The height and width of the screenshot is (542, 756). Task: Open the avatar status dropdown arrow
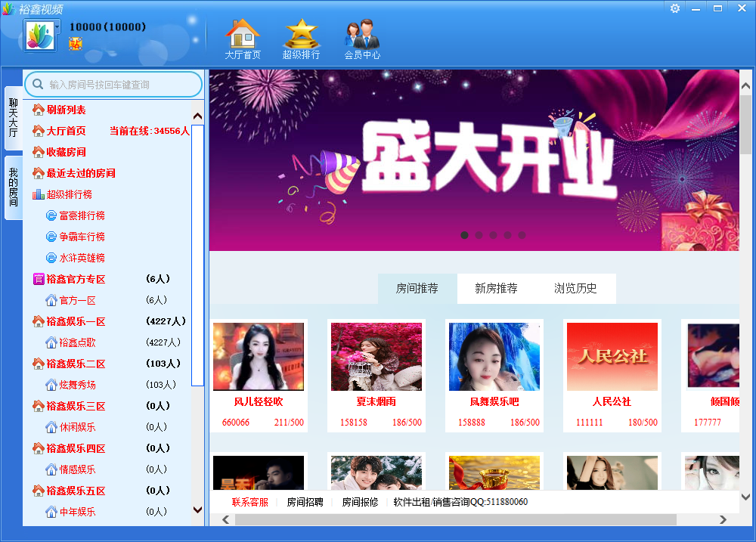(58, 26)
